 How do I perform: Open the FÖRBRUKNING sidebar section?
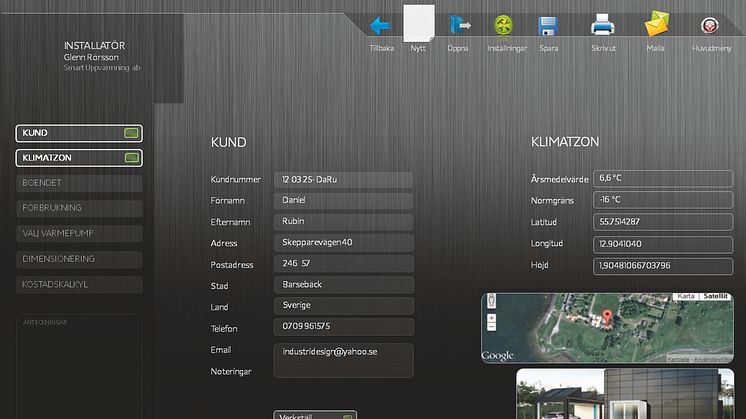point(79,208)
